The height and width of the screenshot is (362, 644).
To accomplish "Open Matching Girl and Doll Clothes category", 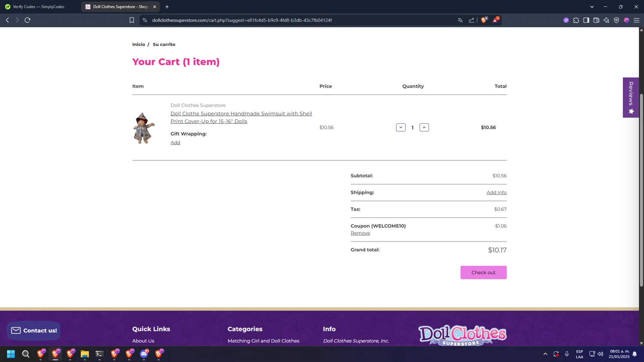I will (x=263, y=341).
